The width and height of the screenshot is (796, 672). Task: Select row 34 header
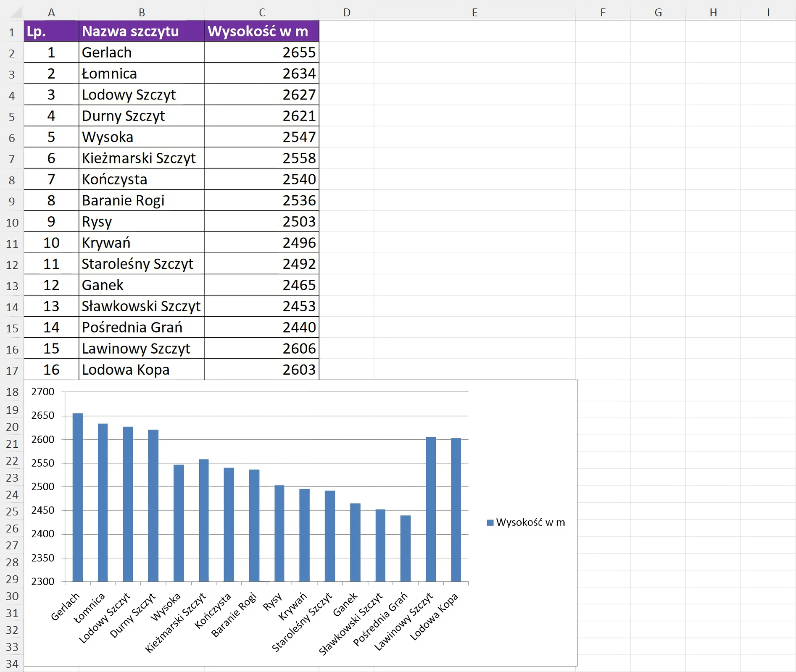point(12,664)
